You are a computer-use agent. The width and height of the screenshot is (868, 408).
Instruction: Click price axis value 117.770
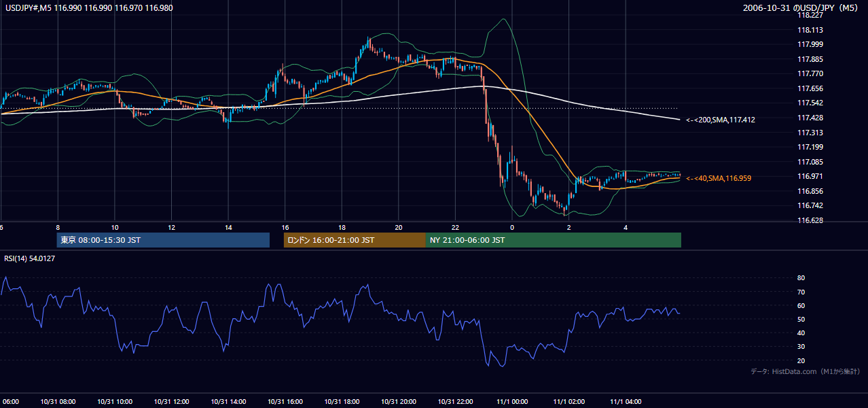(810, 74)
